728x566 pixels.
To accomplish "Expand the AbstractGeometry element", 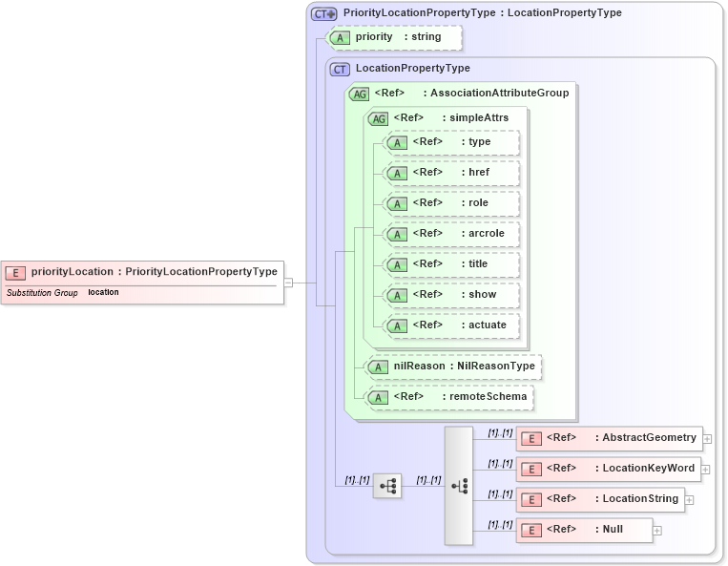I will click(707, 439).
